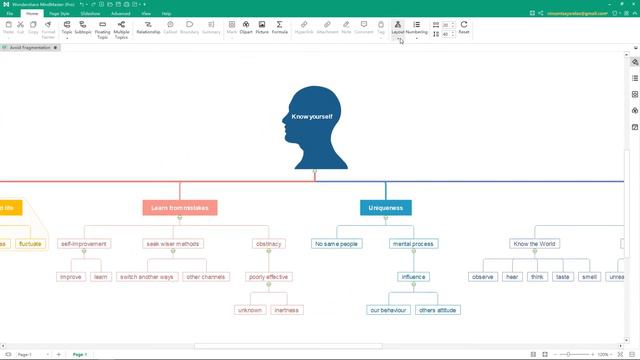
Task: Collapse the Know the World subtopic
Action: pyautogui.click(x=535, y=251)
